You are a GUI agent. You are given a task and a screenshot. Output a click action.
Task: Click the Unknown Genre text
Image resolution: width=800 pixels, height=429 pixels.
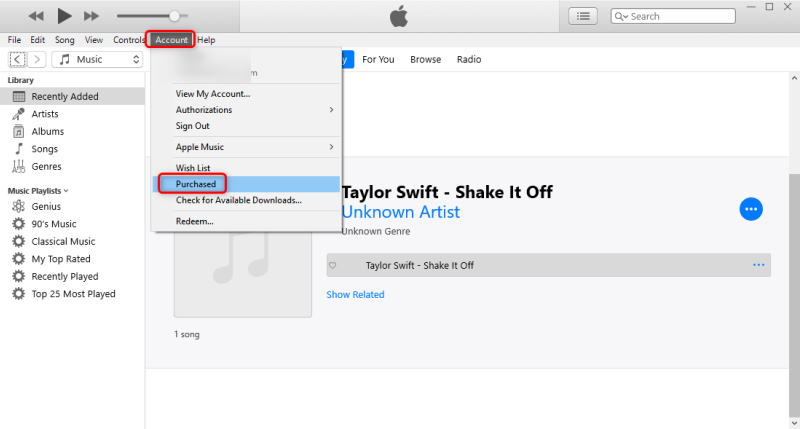(376, 232)
